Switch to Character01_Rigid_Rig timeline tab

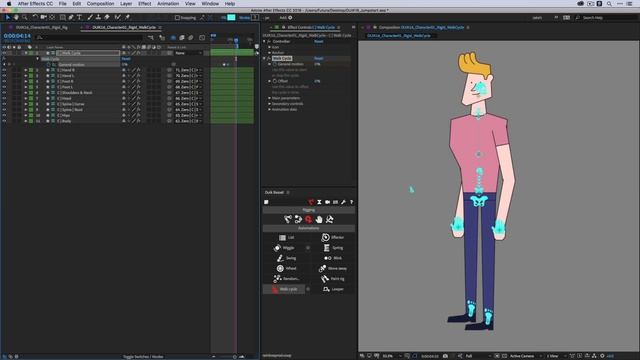click(41, 27)
